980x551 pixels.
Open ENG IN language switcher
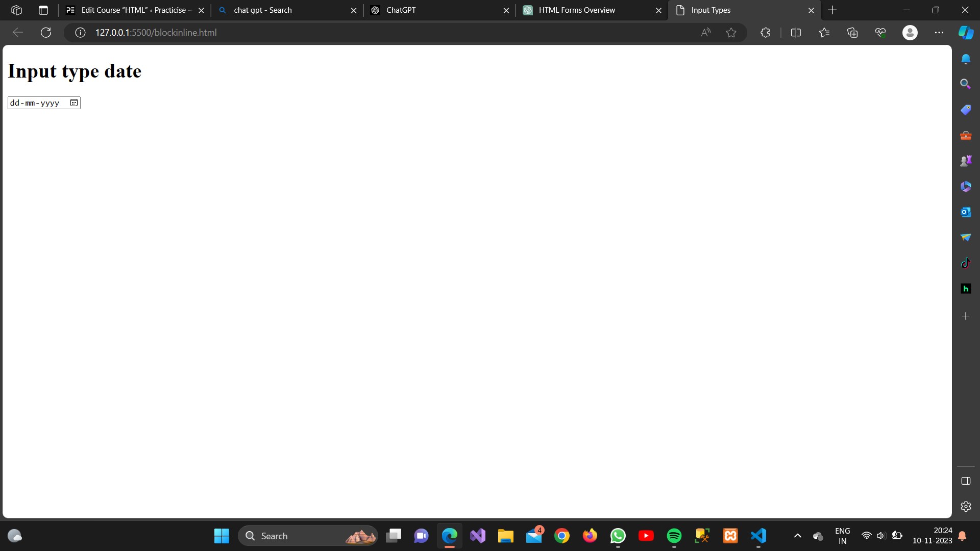click(843, 536)
